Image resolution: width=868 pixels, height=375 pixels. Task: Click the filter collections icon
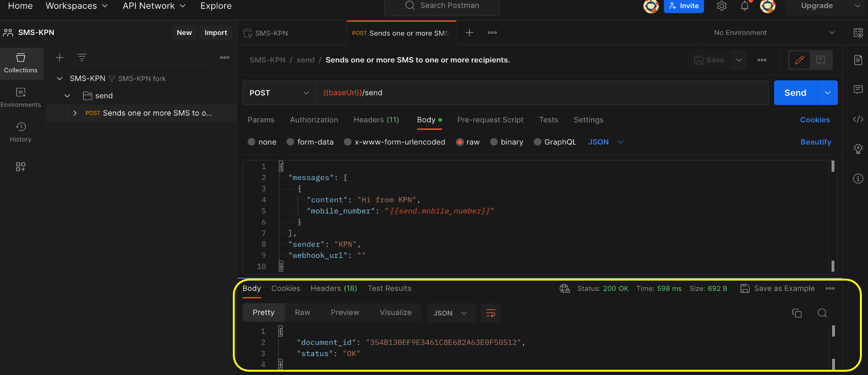click(82, 58)
